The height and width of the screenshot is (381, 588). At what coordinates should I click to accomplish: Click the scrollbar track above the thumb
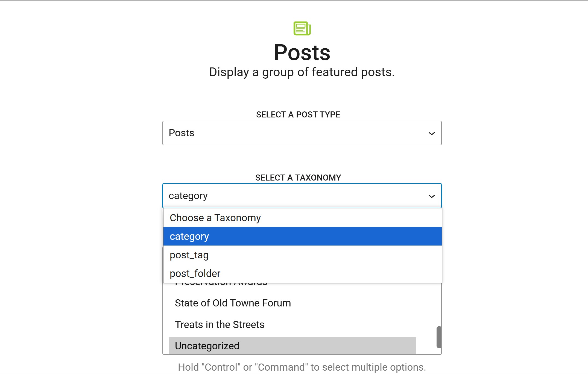[x=439, y=306]
